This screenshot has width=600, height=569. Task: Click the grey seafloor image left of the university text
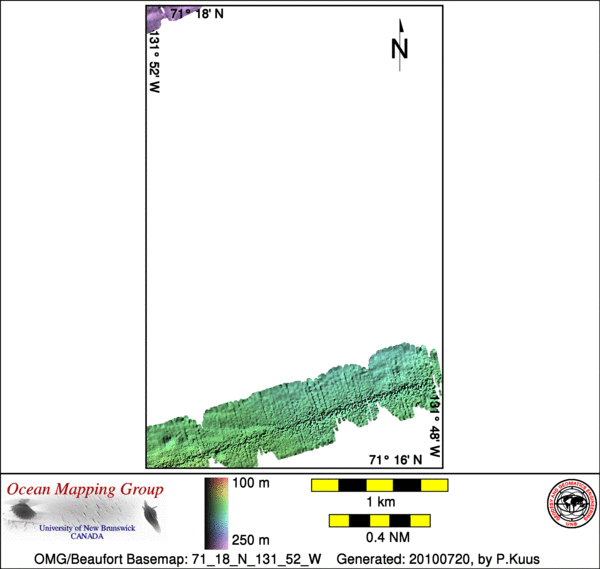pyautogui.click(x=28, y=517)
